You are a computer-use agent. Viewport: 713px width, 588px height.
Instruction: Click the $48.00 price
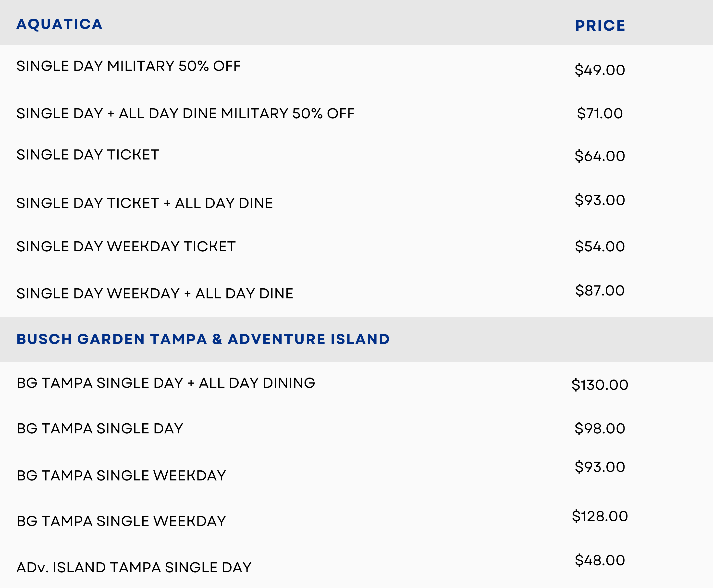point(600,560)
